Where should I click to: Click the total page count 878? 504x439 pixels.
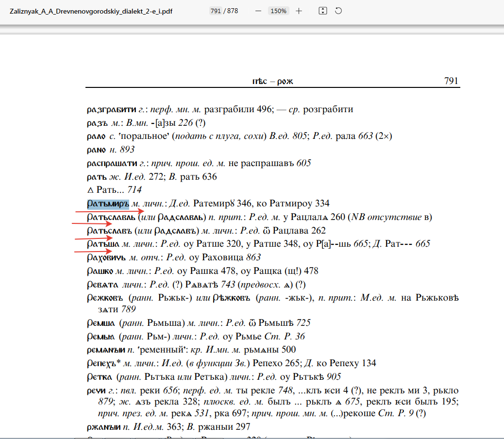[x=233, y=11]
